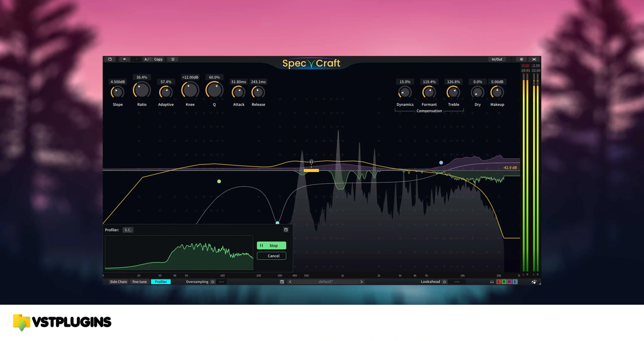Adjust the Ratio knob
The height and width of the screenshot is (341, 644).
click(142, 90)
